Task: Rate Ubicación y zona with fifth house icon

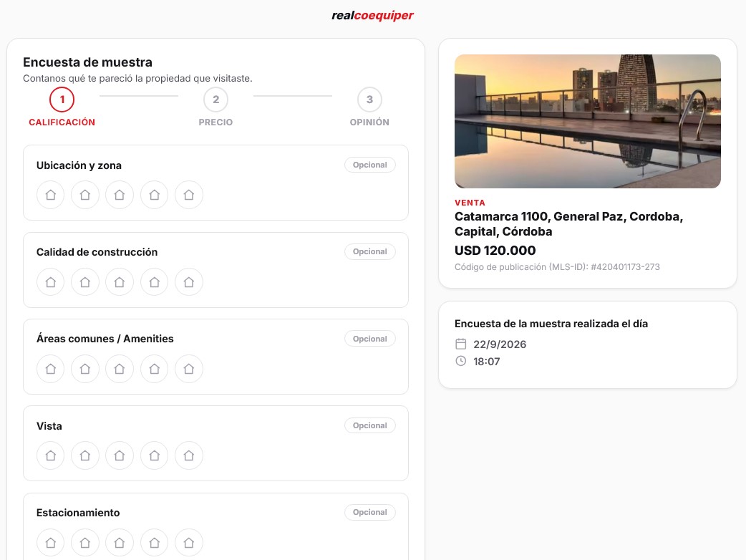Action: click(189, 195)
